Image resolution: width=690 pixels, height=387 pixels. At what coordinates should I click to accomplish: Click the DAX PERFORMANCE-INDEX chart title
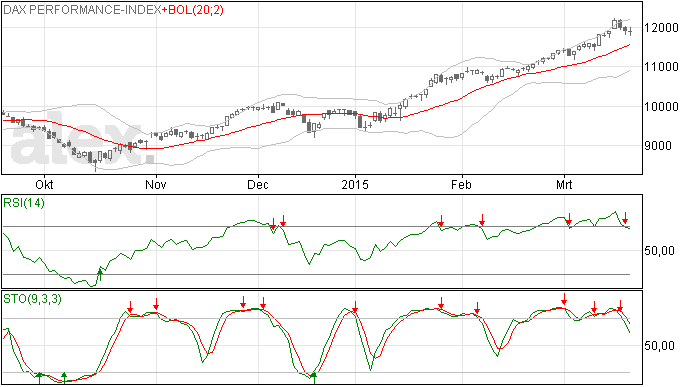(82, 10)
